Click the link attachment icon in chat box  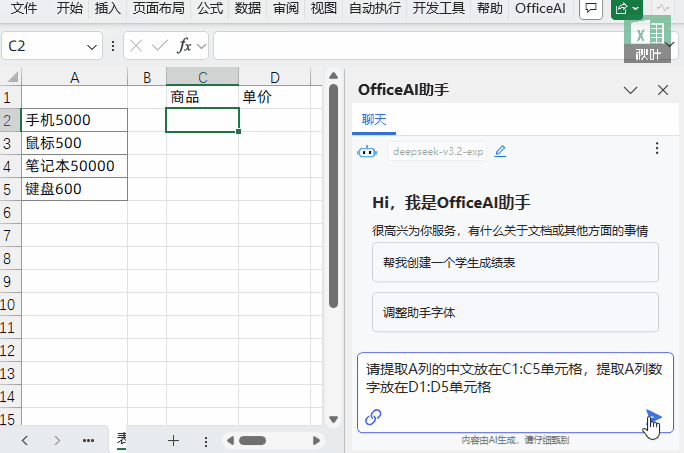(374, 417)
